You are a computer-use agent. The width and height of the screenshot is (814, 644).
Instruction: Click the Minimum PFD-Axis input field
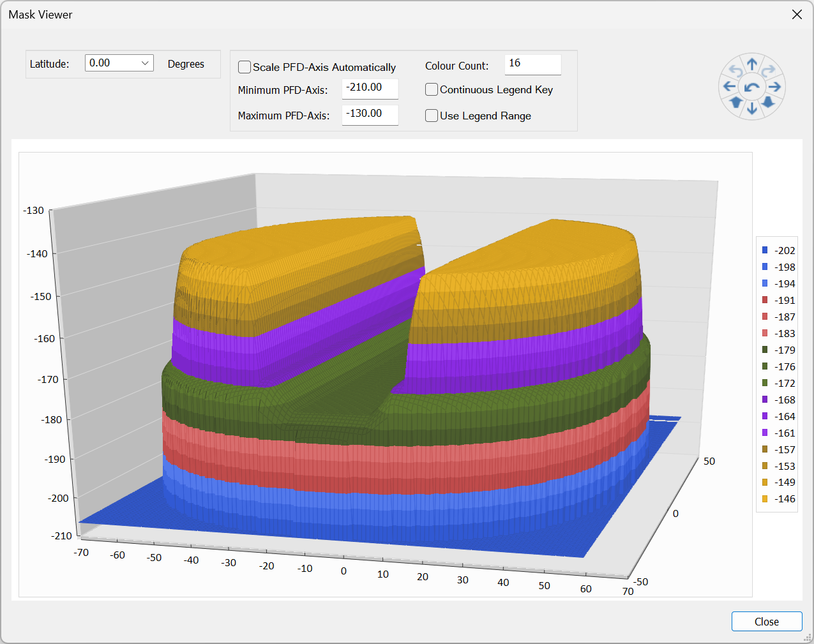click(370, 88)
